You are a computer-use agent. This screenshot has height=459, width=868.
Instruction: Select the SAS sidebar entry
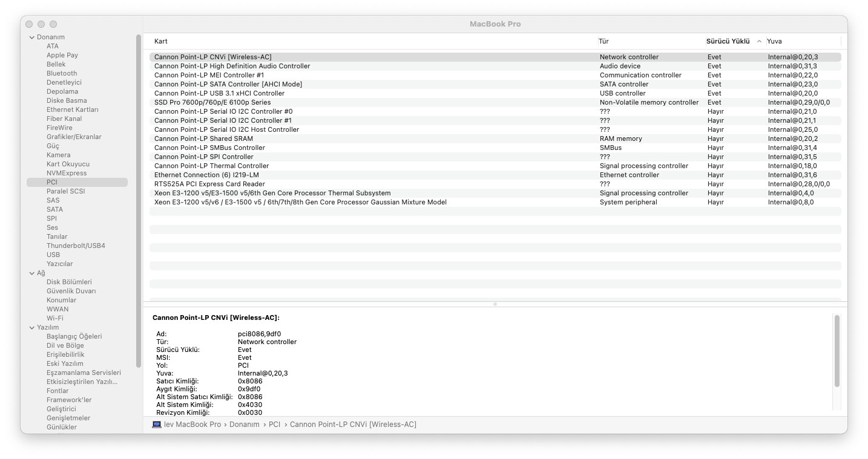pos(53,200)
